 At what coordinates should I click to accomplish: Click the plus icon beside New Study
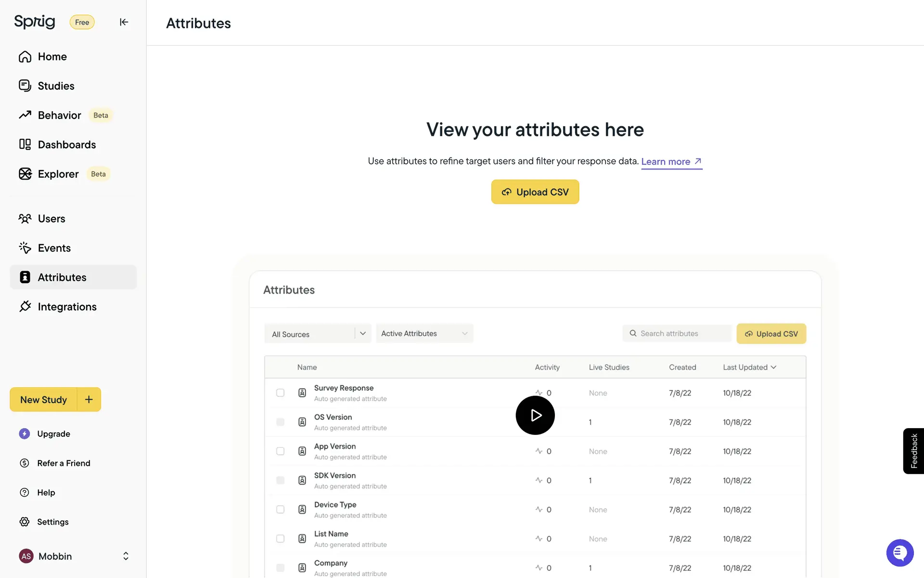[x=89, y=399]
